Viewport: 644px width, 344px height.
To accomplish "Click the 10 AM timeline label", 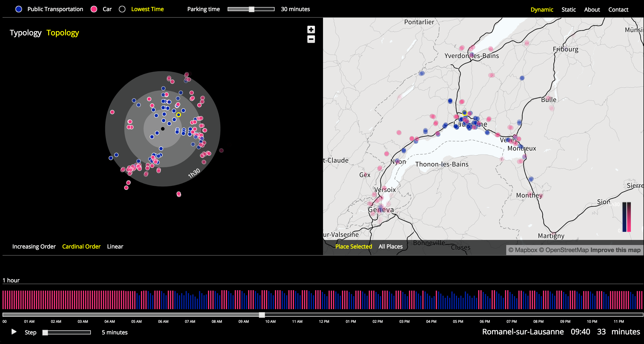I will (x=270, y=322).
